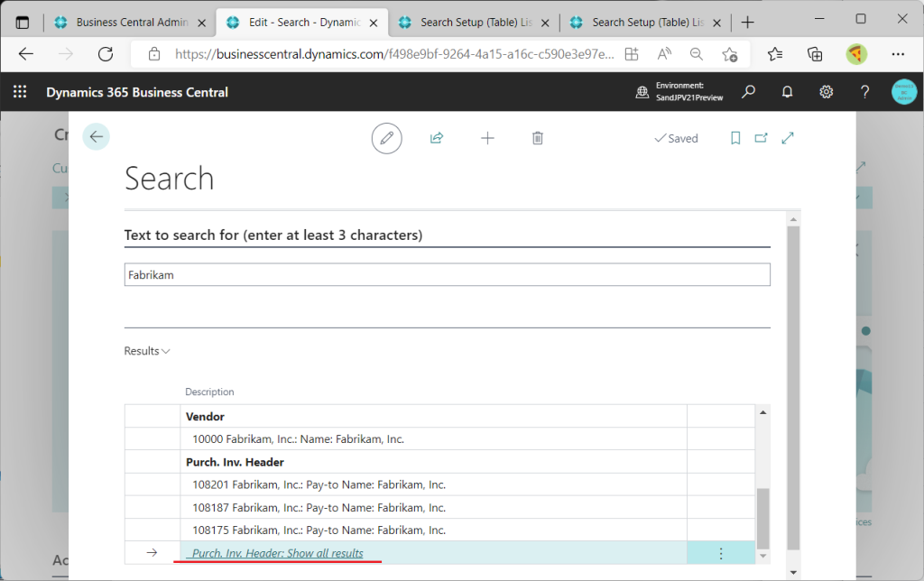The width and height of the screenshot is (924, 581).
Task: Reload the page with the refresh icon
Action: click(106, 54)
